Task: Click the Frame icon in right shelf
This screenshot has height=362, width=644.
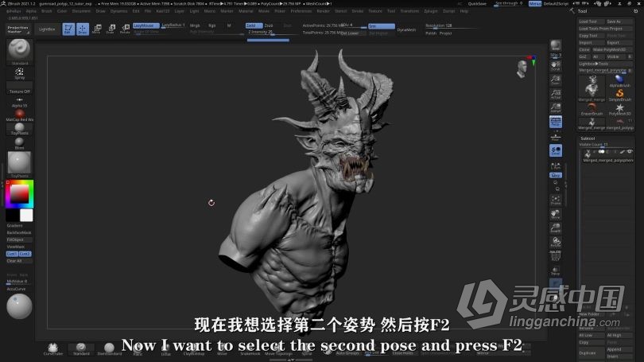Action: click(x=556, y=200)
